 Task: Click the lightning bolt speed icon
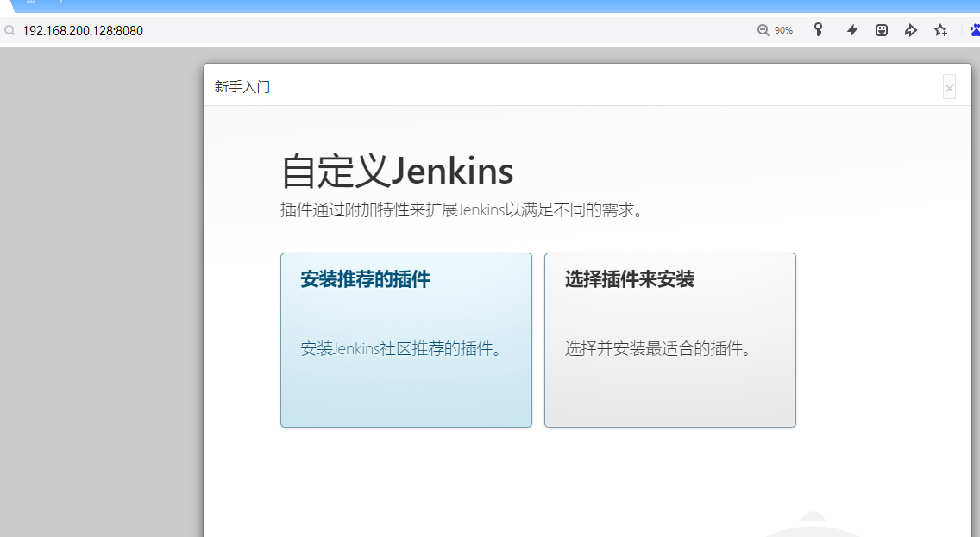coord(851,30)
